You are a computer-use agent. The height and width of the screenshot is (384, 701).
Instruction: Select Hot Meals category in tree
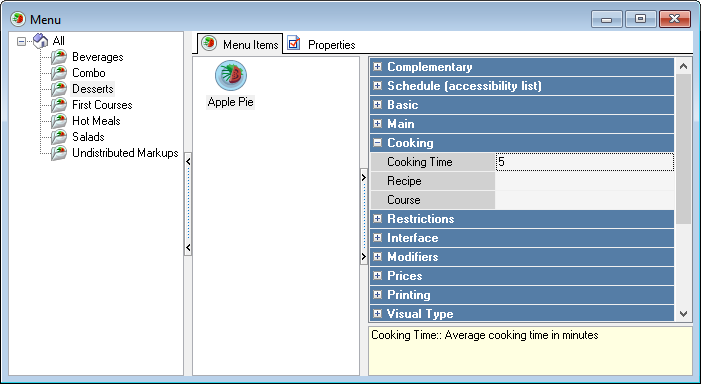[96, 121]
